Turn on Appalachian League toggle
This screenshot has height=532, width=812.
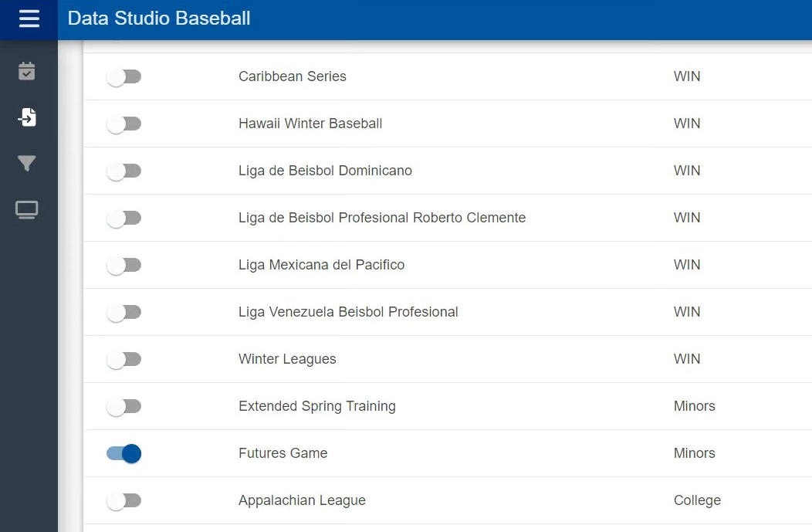tap(123, 500)
